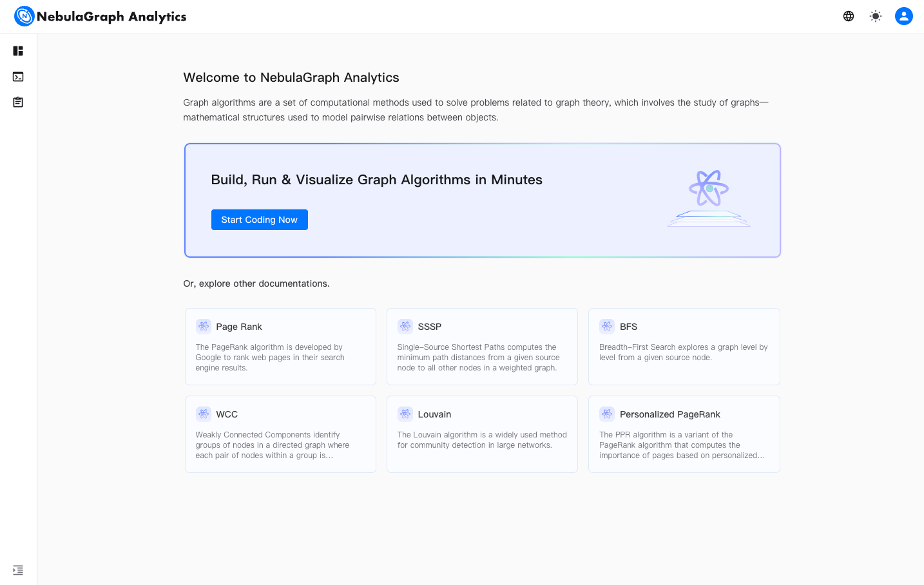Click the Start Coding Now button
This screenshot has width=924, height=585.
[259, 220]
